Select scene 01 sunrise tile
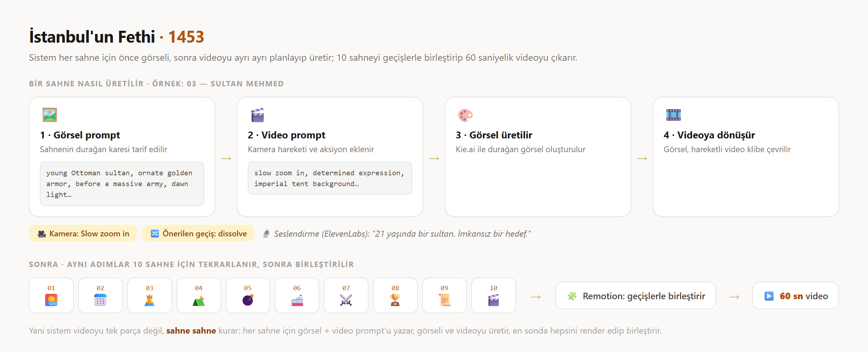 coord(51,295)
